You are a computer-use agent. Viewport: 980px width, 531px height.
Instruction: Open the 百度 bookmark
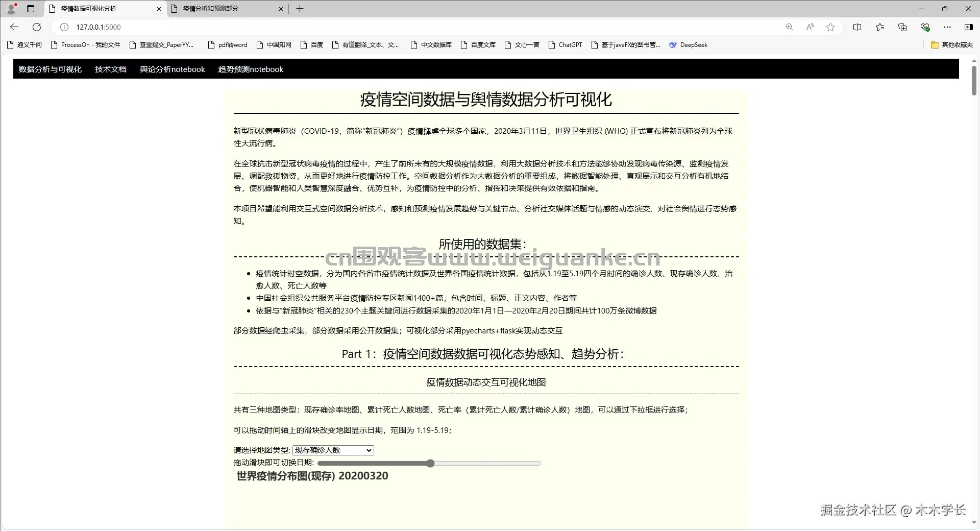pos(312,45)
